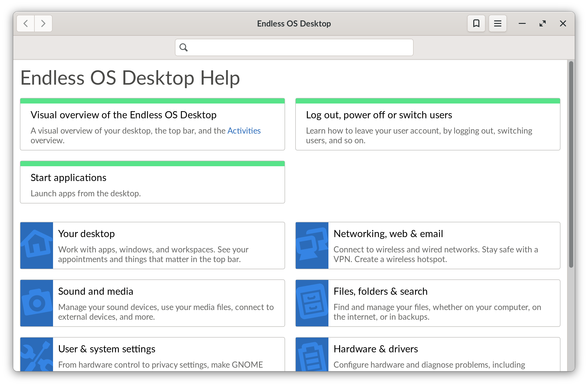
Task: Click the vertical scrollbar handle
Action: click(571, 164)
